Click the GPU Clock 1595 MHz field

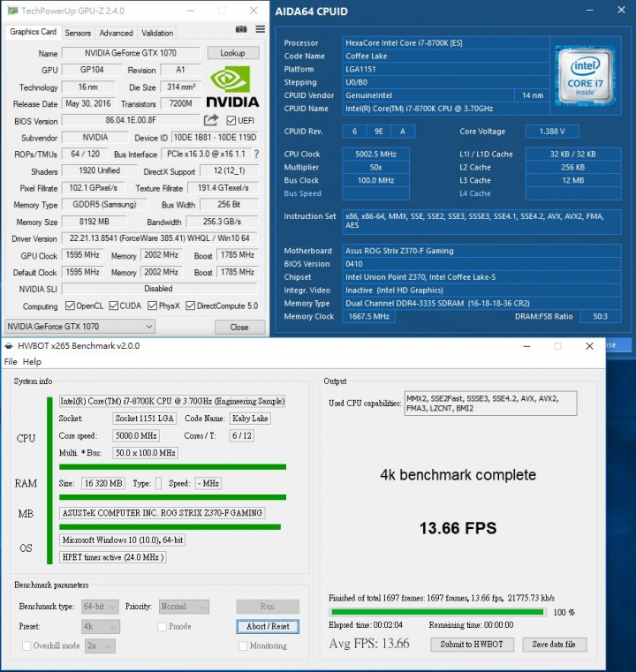[x=82, y=255]
